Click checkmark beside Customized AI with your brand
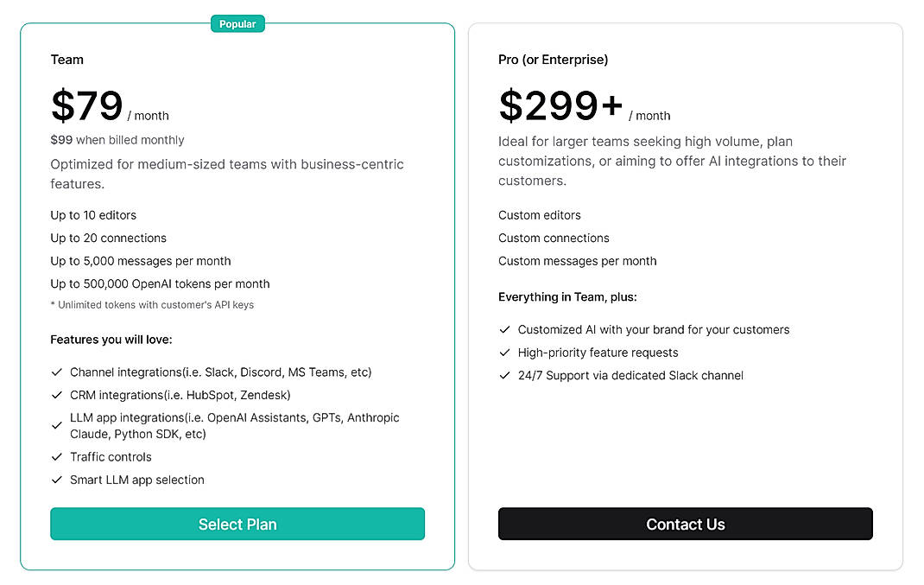Viewport: 924px width, 585px height. pos(505,329)
